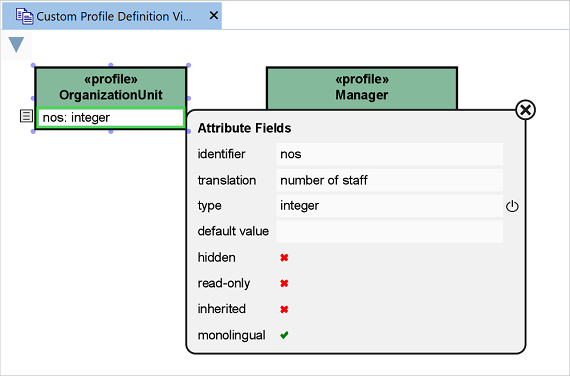570x376 pixels.
Task: Click the monolingual label
Action: click(x=231, y=335)
